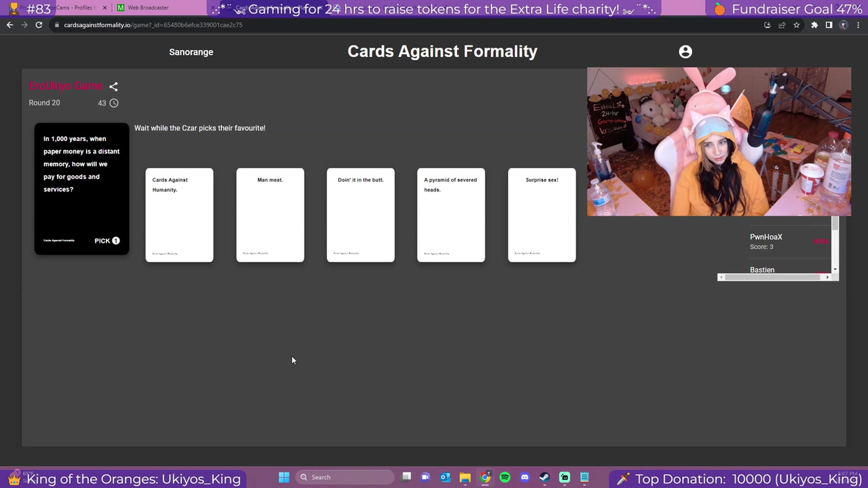Select the "Surprise sex!" white card
Screen dimensions: 868x488
[x=542, y=215]
